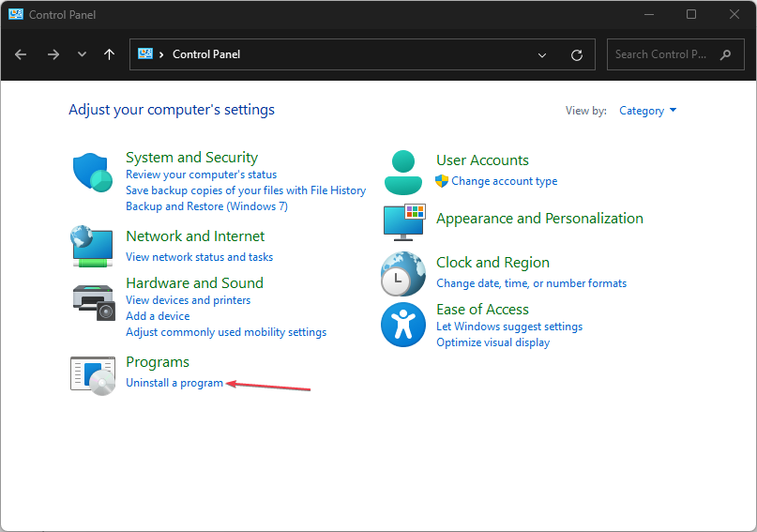Image resolution: width=757 pixels, height=532 pixels.
Task: Open the View by Category dropdown
Action: (x=647, y=111)
